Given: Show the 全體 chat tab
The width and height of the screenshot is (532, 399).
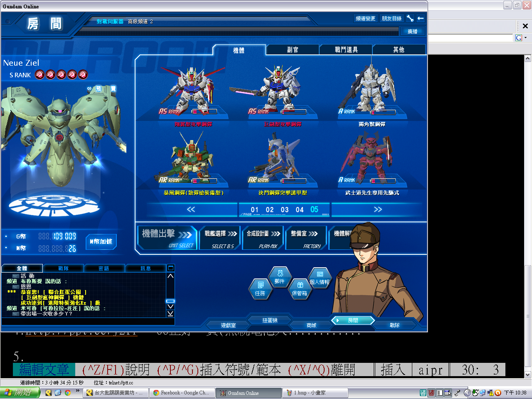Looking at the screenshot, I should 22,268.
